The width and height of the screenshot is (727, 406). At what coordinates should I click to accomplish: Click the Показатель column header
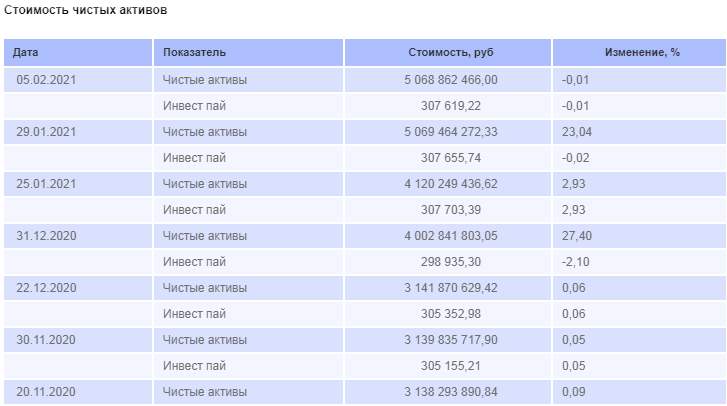click(249, 52)
